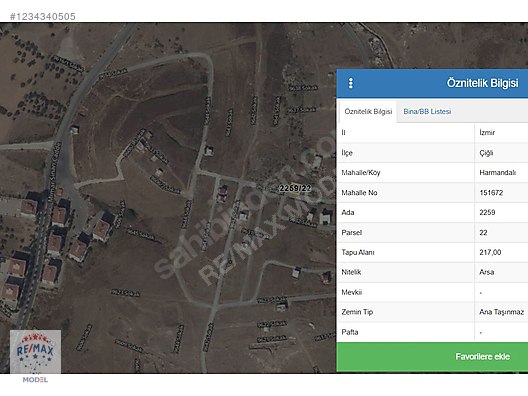Screen dimensions: 528x396
Task: Switch to the Bina/BB Listesi tab
Action: 427,111
